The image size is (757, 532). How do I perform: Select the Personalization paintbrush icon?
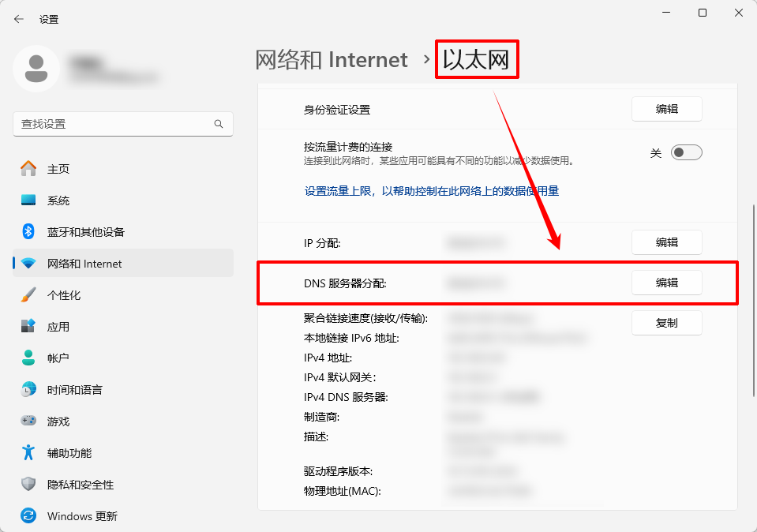point(28,294)
